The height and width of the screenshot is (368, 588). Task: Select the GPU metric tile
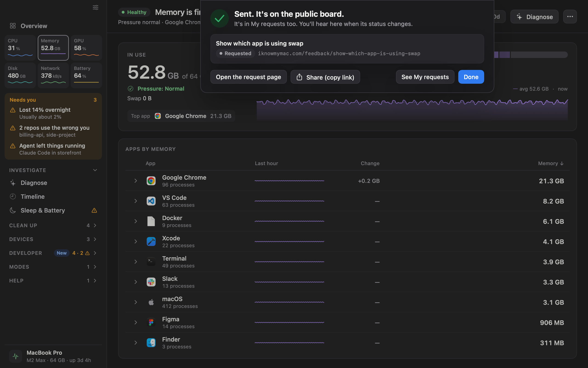pos(86,48)
